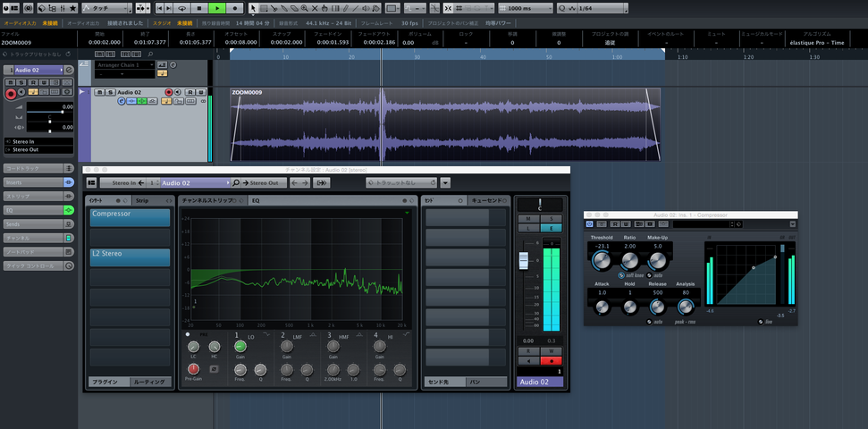Open the favorites star icon in toolbar

point(73,8)
